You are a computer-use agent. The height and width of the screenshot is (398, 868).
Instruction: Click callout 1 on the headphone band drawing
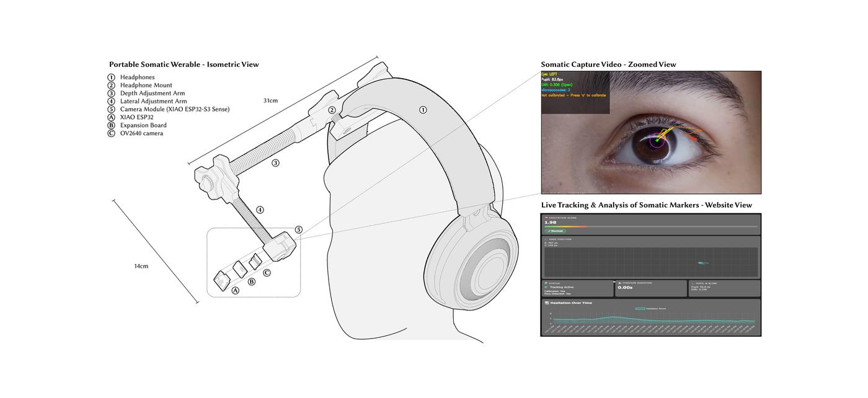click(423, 110)
